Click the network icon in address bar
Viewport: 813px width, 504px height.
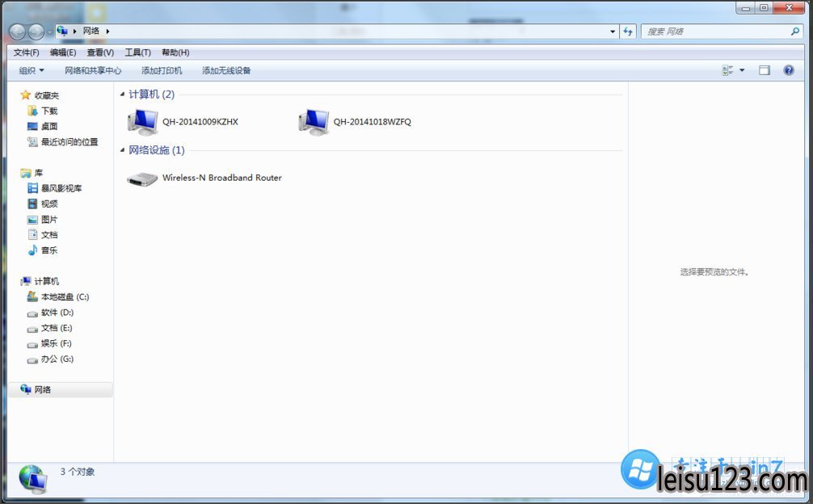click(x=62, y=31)
